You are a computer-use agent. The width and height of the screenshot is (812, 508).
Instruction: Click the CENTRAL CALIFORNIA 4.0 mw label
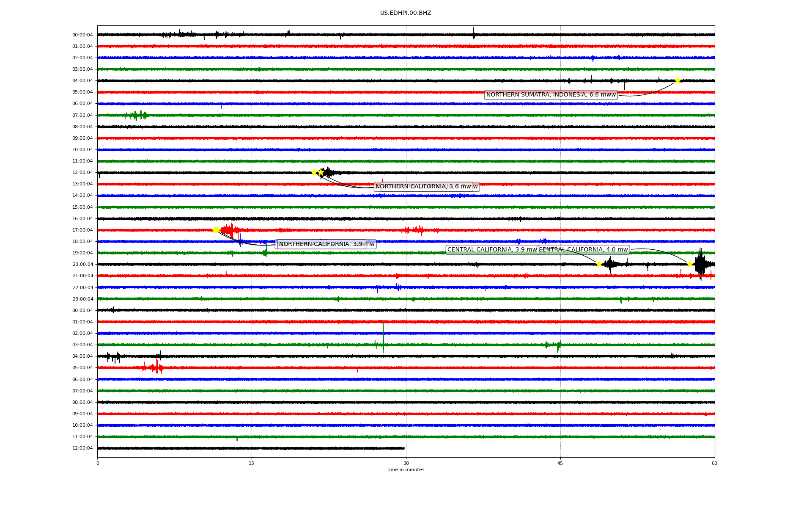pos(584,250)
